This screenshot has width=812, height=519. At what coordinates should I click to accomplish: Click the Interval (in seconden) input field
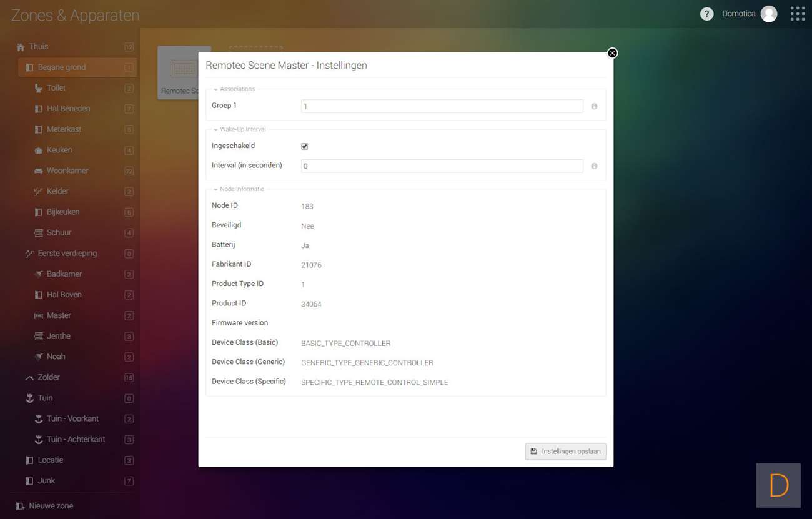click(x=442, y=166)
